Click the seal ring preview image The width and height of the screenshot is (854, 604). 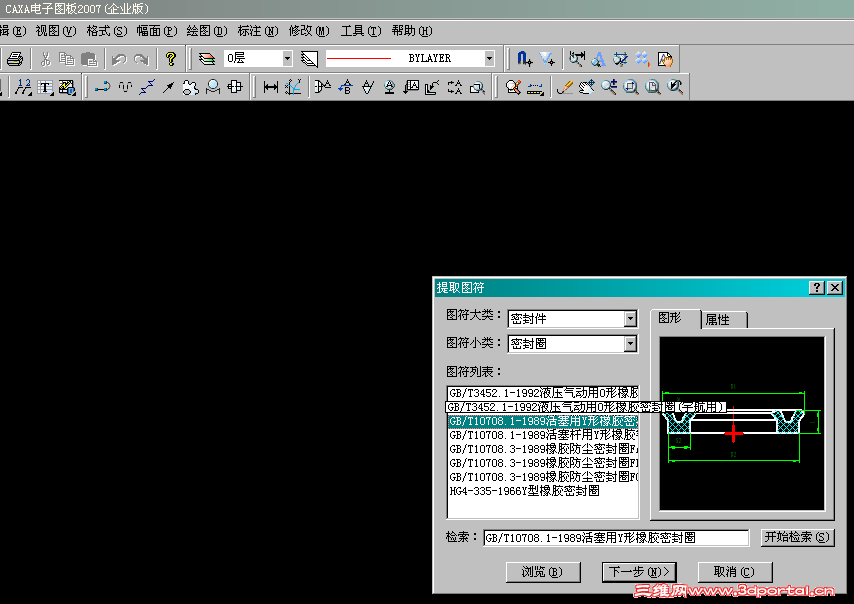click(742, 424)
